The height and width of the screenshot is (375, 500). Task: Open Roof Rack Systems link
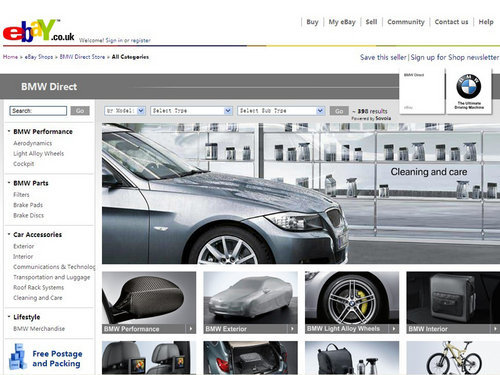38,288
